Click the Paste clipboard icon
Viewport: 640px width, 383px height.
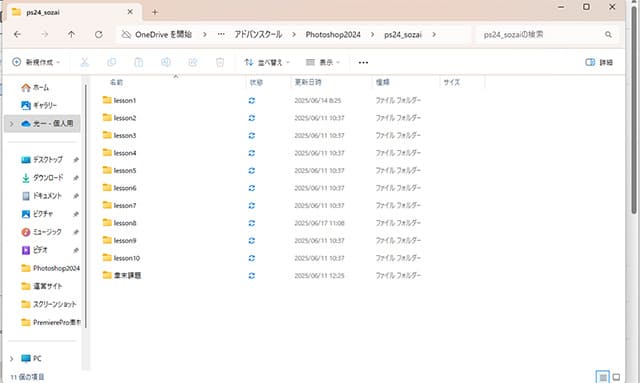point(139,62)
